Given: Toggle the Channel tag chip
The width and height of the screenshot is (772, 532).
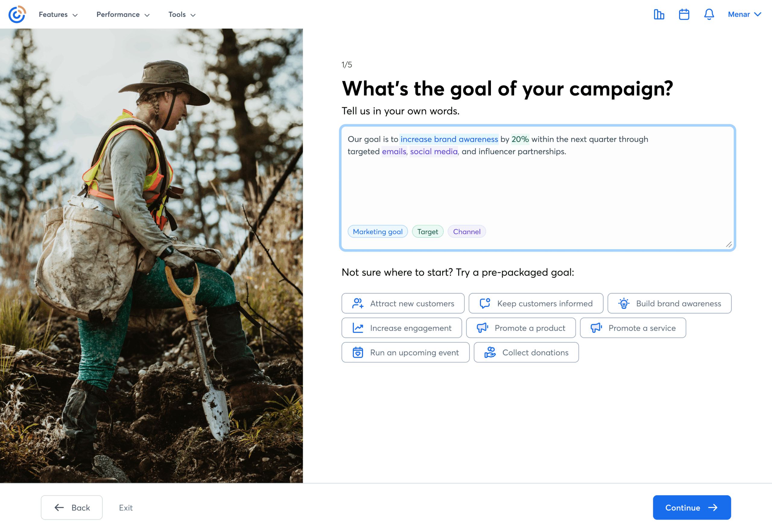Looking at the screenshot, I should [466, 232].
